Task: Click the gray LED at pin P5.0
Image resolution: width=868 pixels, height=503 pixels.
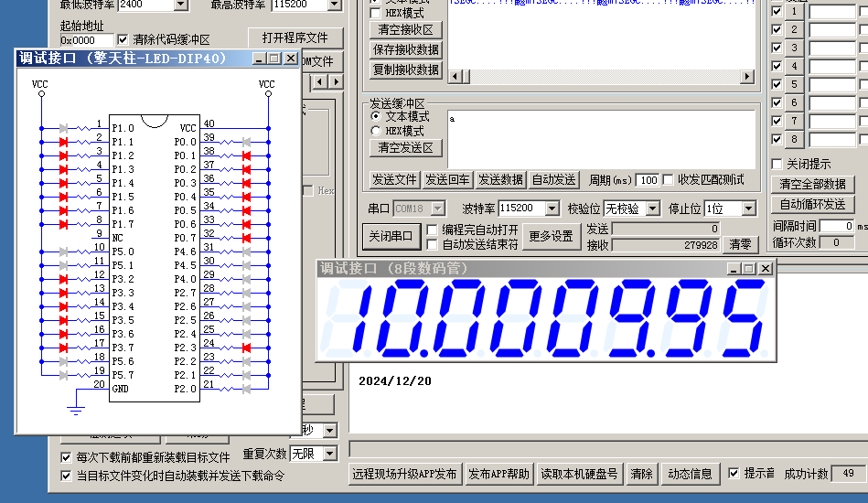Action: (x=63, y=251)
